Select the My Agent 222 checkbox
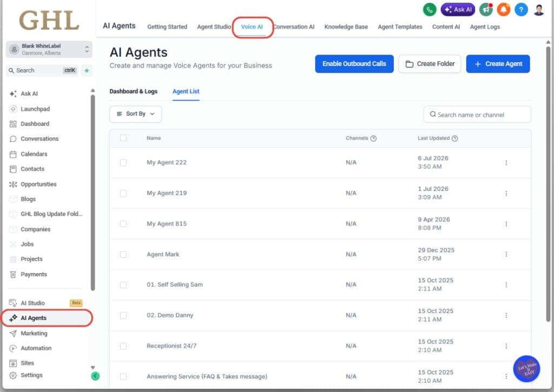Screen dimensions: 554x392 click(123, 162)
